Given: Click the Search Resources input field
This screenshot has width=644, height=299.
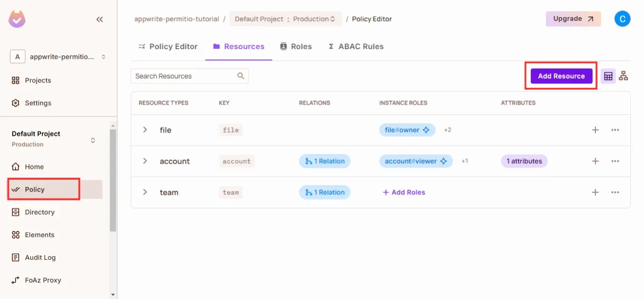Looking at the screenshot, I should pos(184,76).
